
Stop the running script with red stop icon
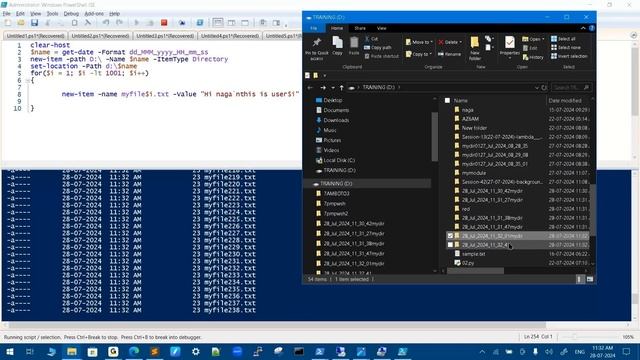click(x=164, y=23)
